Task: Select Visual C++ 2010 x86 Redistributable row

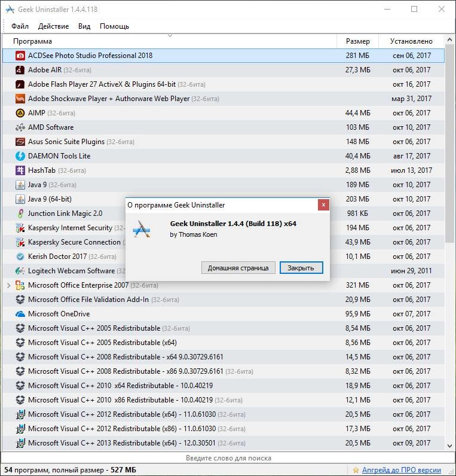Action: [224, 400]
